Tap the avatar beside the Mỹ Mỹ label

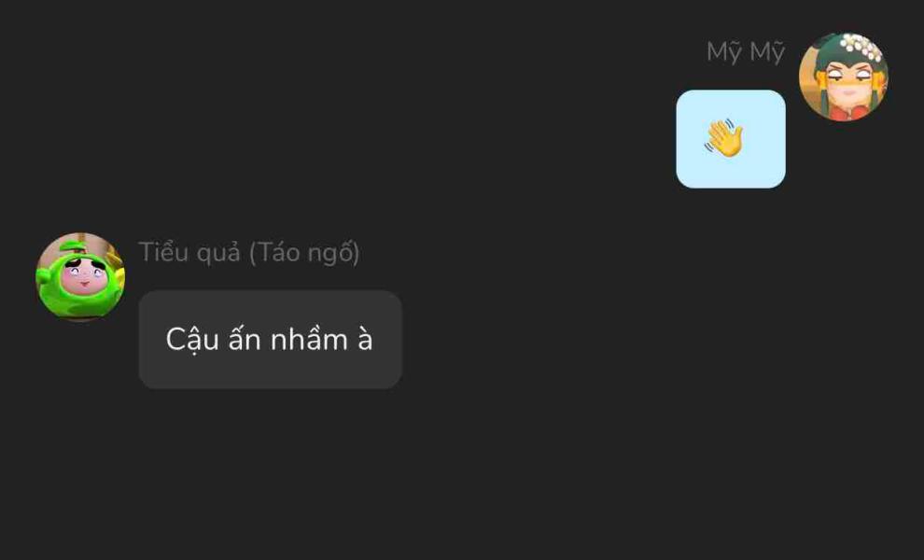(x=843, y=77)
